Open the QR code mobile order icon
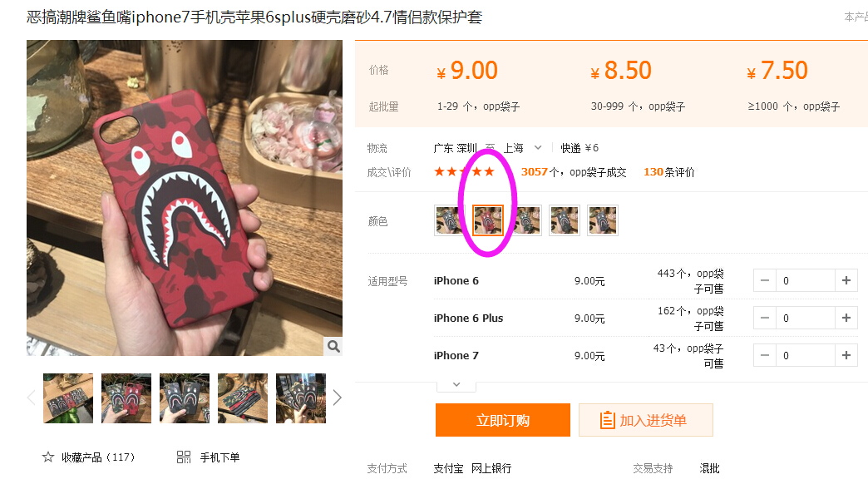This screenshot has width=868, height=494. click(x=183, y=457)
